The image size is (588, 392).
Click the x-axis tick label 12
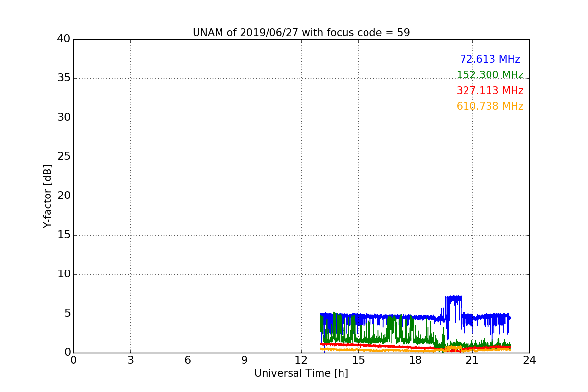pyautogui.click(x=301, y=360)
